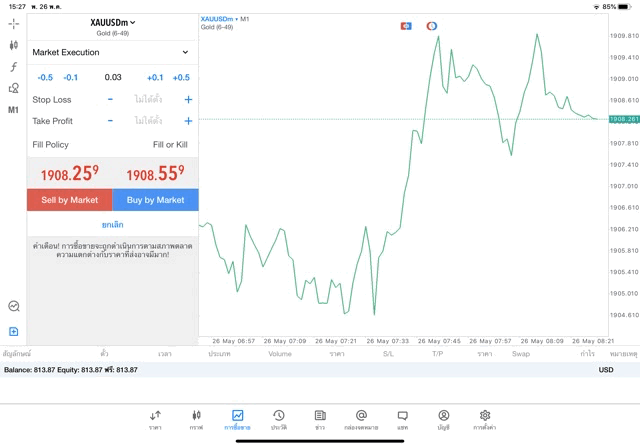Tap the ยกเลิก cancel link
640x447 pixels.
pos(113,225)
